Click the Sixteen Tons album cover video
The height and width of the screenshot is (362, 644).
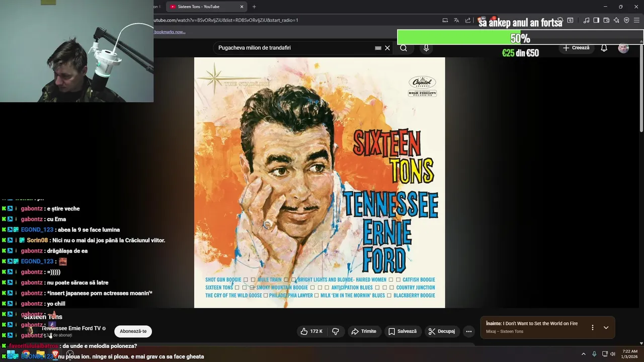pyautogui.click(x=319, y=183)
